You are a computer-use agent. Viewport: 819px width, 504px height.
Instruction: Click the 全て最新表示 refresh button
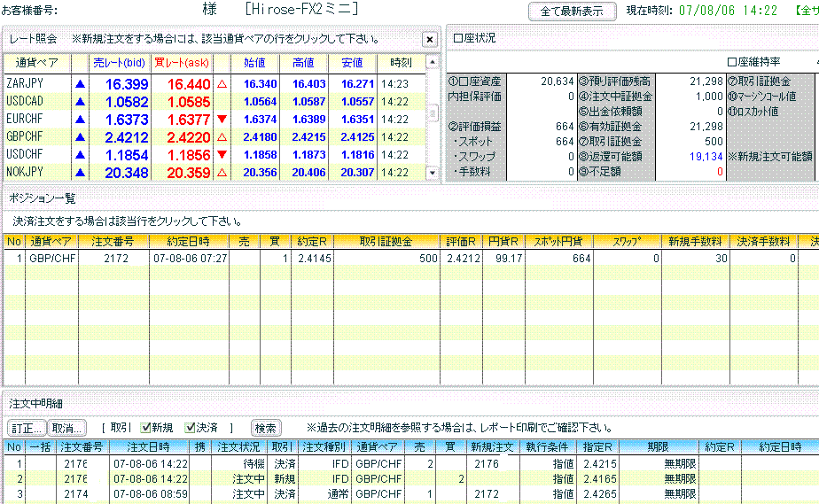point(572,12)
